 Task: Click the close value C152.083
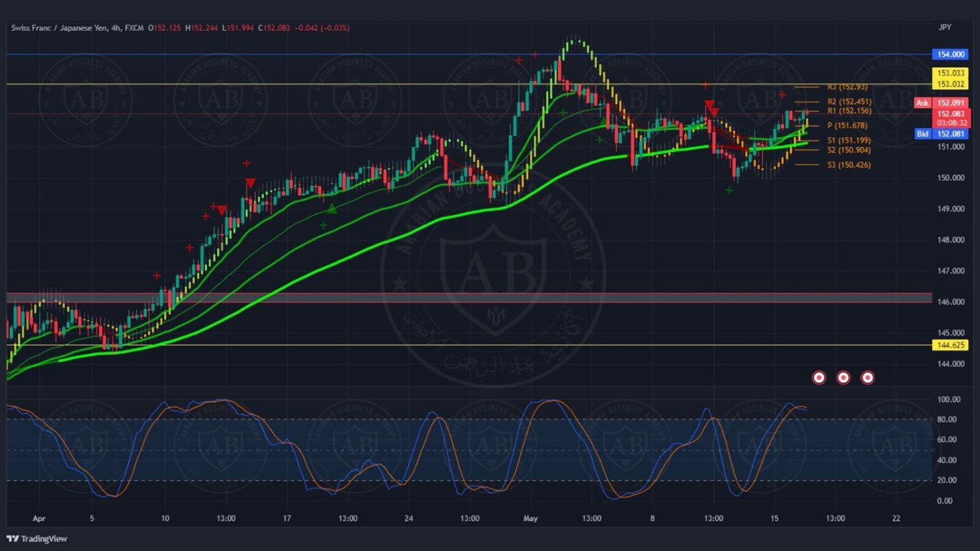click(274, 28)
